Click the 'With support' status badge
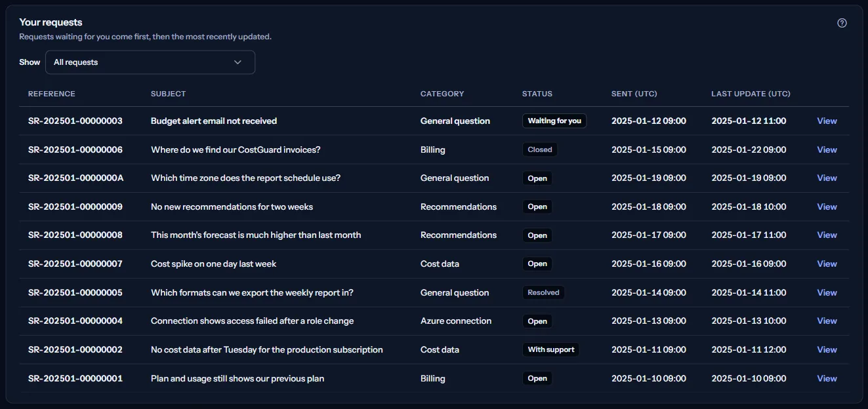This screenshot has height=409, width=868. pyautogui.click(x=551, y=349)
